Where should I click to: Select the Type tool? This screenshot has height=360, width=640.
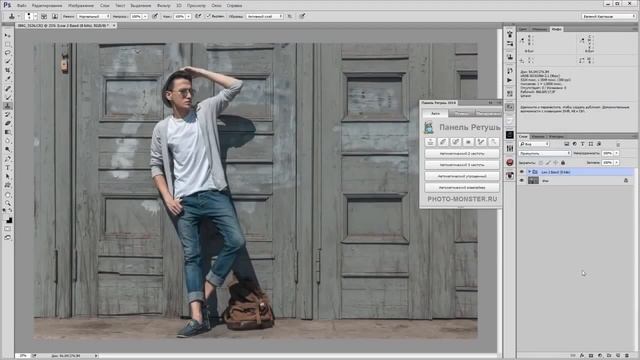8,168
